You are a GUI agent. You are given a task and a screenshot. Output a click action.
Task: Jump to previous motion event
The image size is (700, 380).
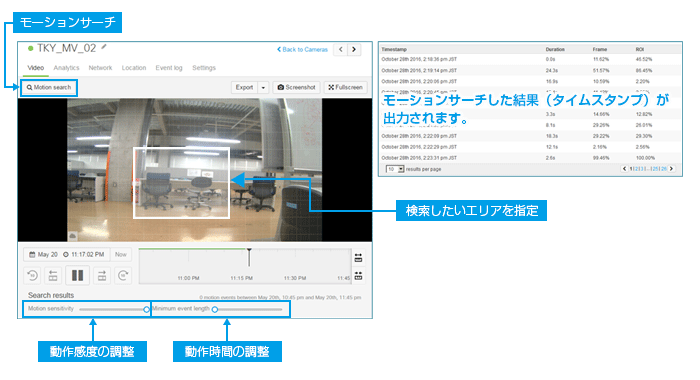point(53,276)
